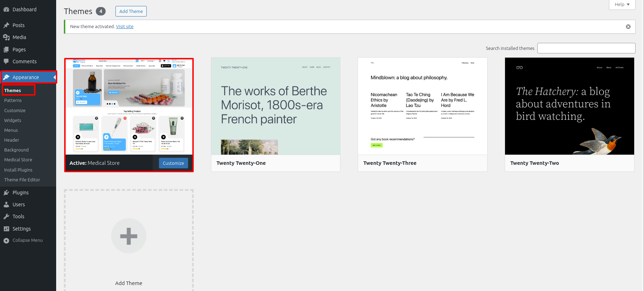Click the Dashboard gauge icon
The height and width of the screenshot is (291, 644).
[x=6, y=9]
